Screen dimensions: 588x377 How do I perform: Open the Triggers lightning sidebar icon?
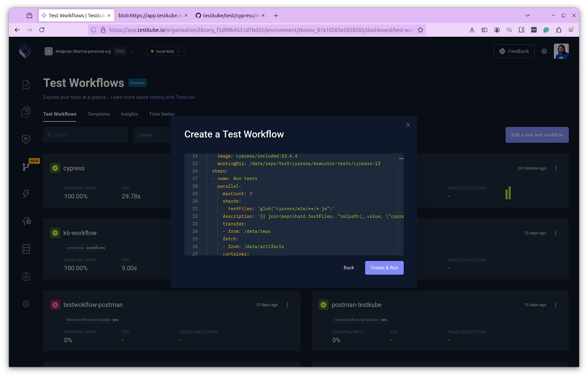click(26, 194)
